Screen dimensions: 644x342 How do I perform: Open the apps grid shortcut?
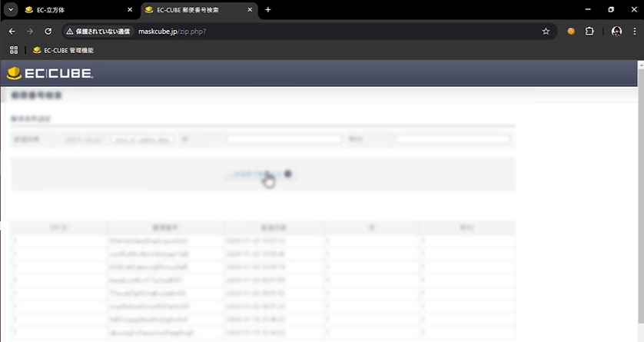(x=14, y=50)
